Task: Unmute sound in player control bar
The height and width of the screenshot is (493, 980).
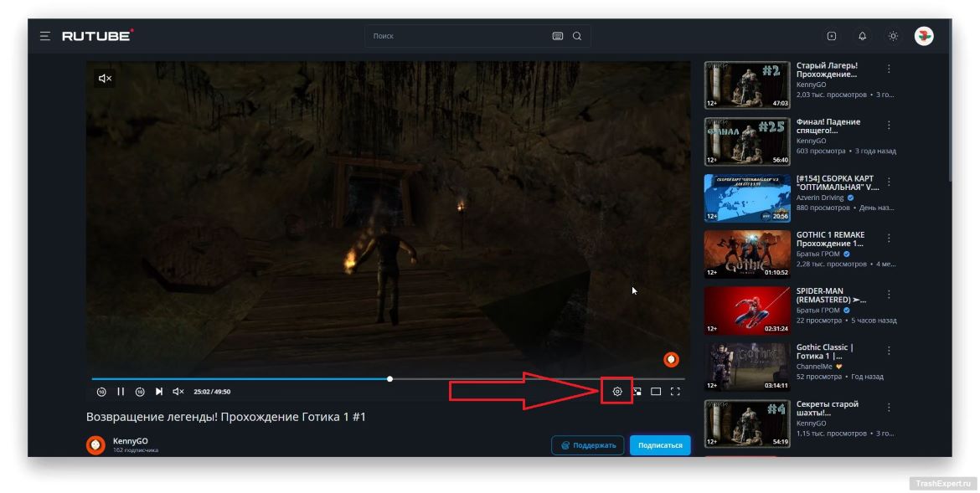Action: tap(178, 391)
